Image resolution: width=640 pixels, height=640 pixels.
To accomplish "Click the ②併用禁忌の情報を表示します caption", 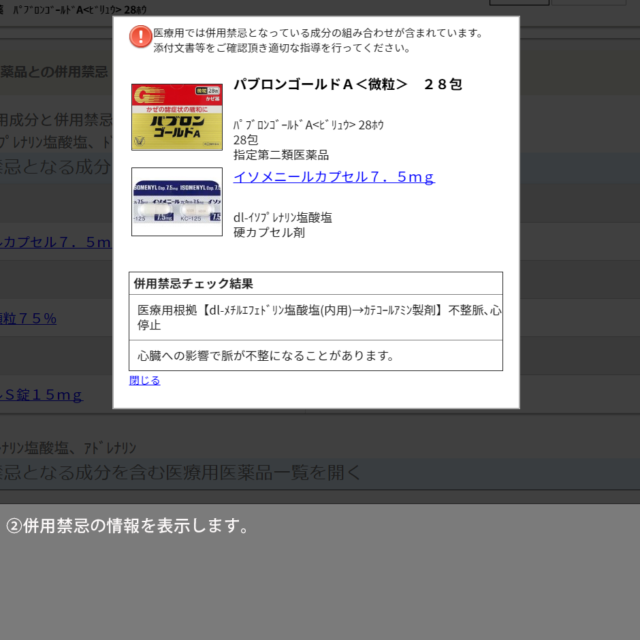I will click(x=127, y=526).
